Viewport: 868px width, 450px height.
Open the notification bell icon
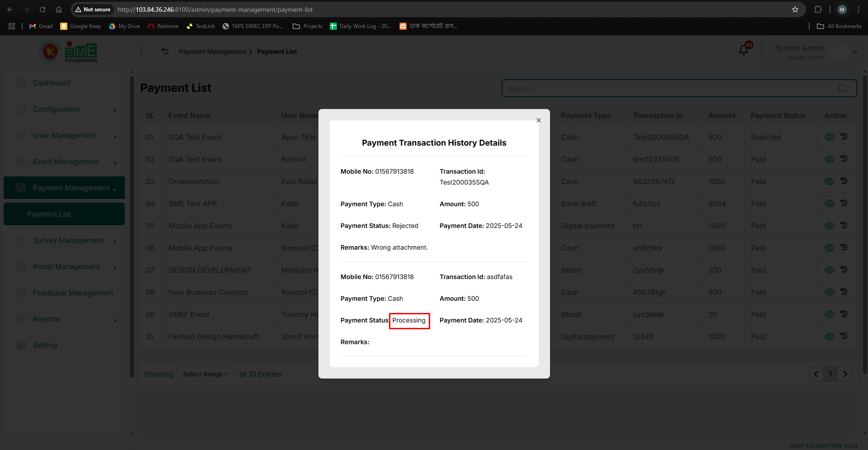click(744, 50)
